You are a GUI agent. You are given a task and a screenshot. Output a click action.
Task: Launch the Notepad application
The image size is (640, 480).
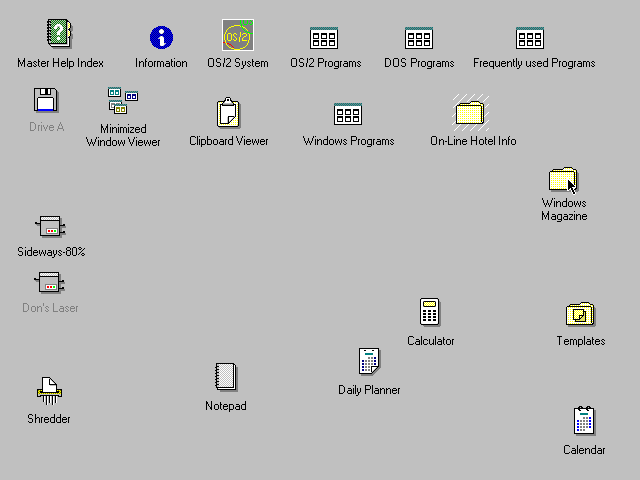point(226,377)
